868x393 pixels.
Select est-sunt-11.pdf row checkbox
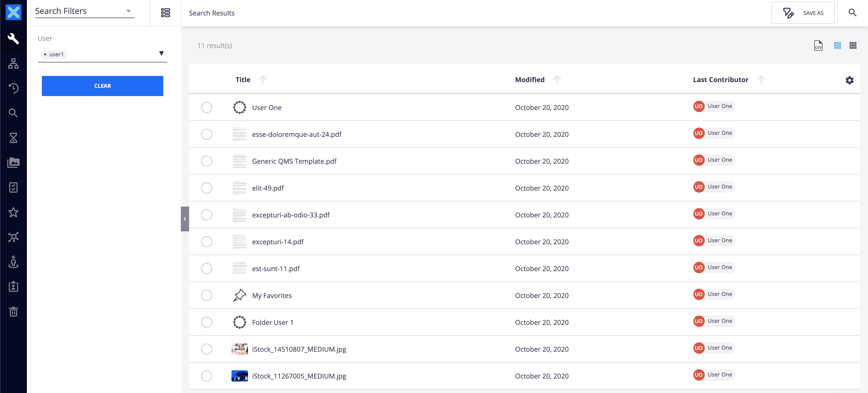(x=207, y=268)
